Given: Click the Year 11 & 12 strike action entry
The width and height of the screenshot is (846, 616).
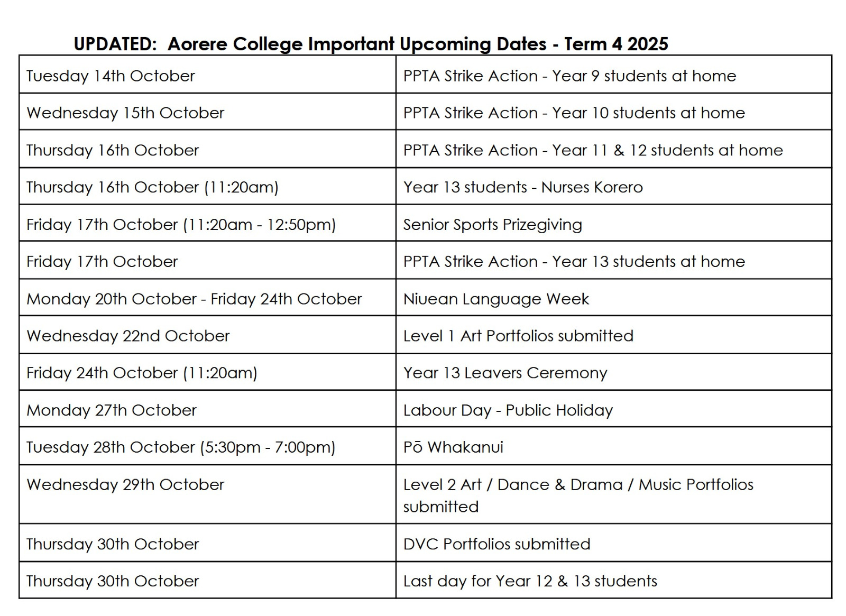Looking at the screenshot, I should (593, 150).
